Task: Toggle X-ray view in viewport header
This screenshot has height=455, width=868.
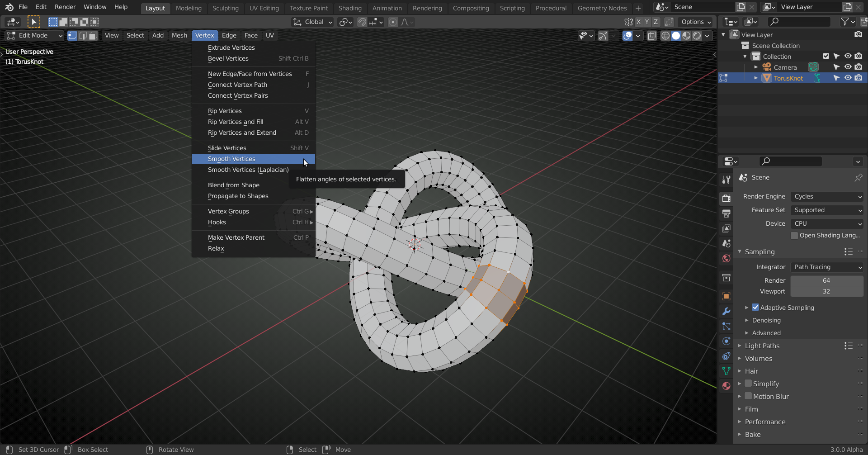Action: point(651,36)
